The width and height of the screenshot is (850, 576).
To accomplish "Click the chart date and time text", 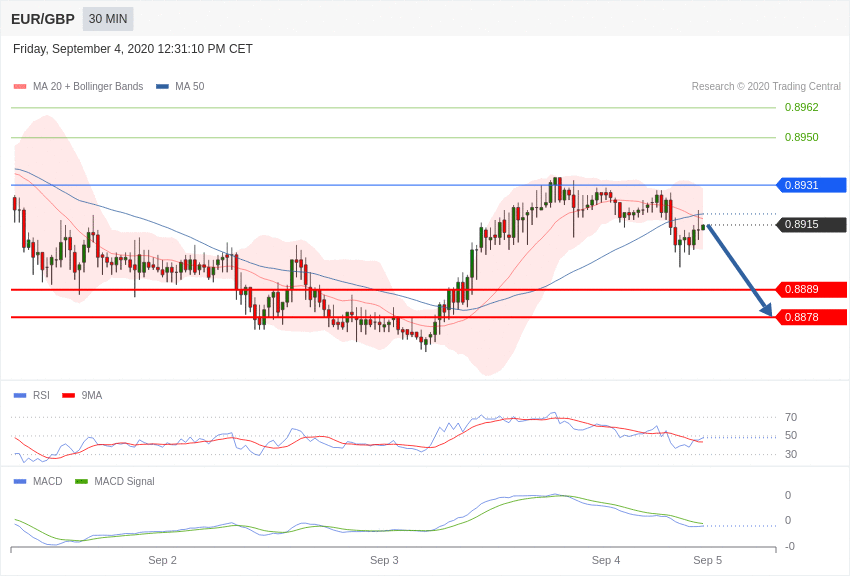I will click(x=133, y=49).
